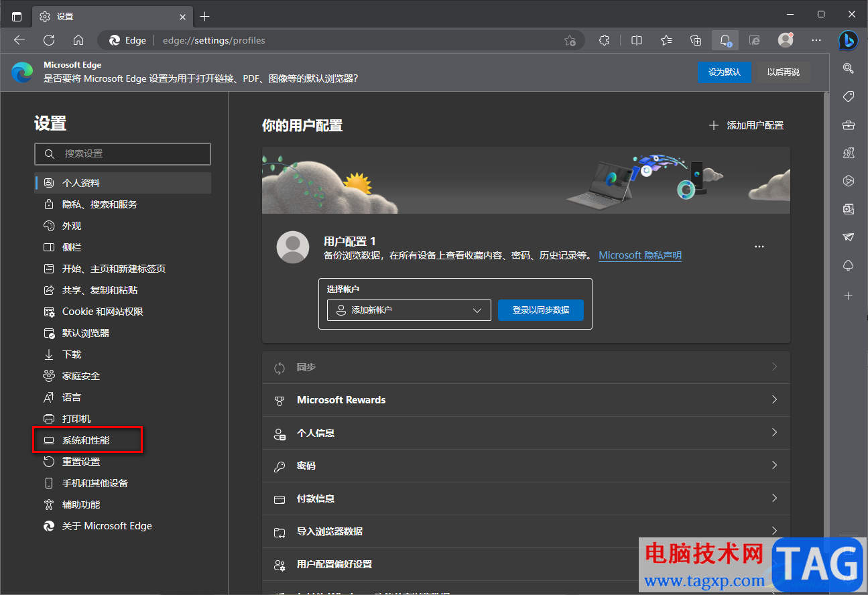Open the sidebar Games chess icon
Image resolution: width=868 pixels, height=595 pixels.
click(x=849, y=153)
